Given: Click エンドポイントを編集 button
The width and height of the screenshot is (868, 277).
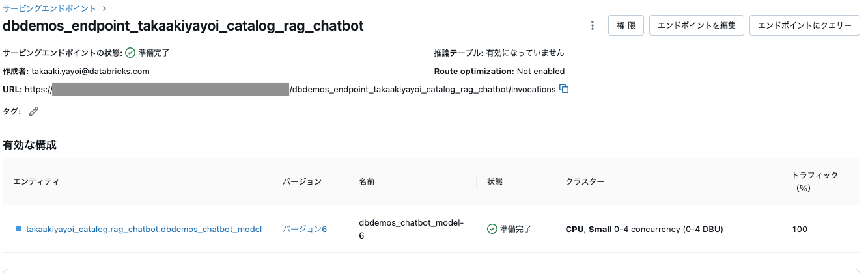Looking at the screenshot, I should point(697,25).
